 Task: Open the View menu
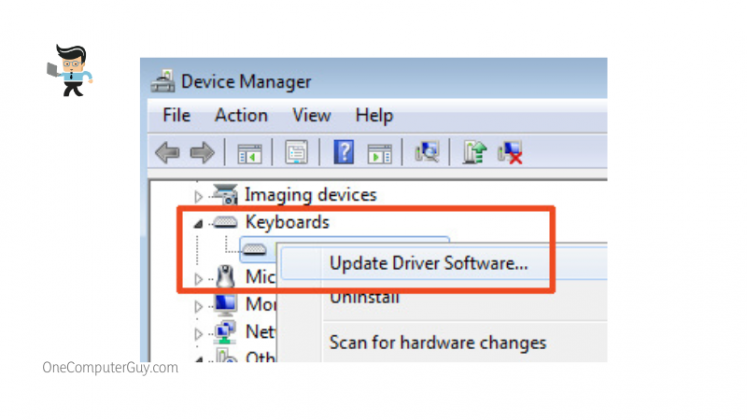(x=312, y=115)
